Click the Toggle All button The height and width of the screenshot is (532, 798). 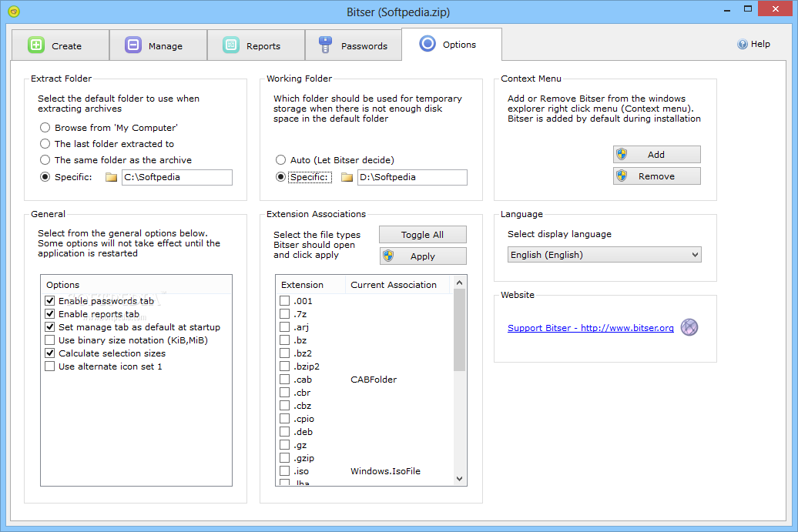tap(422, 235)
